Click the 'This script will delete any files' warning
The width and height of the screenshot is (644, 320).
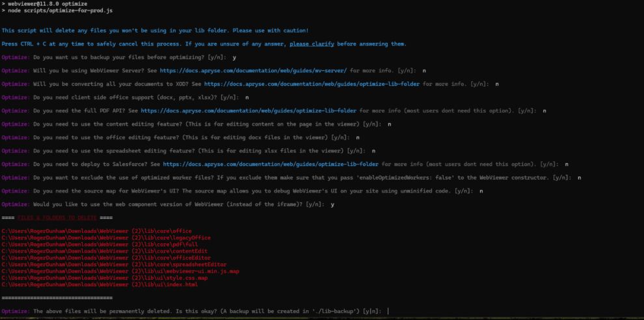pos(155,31)
